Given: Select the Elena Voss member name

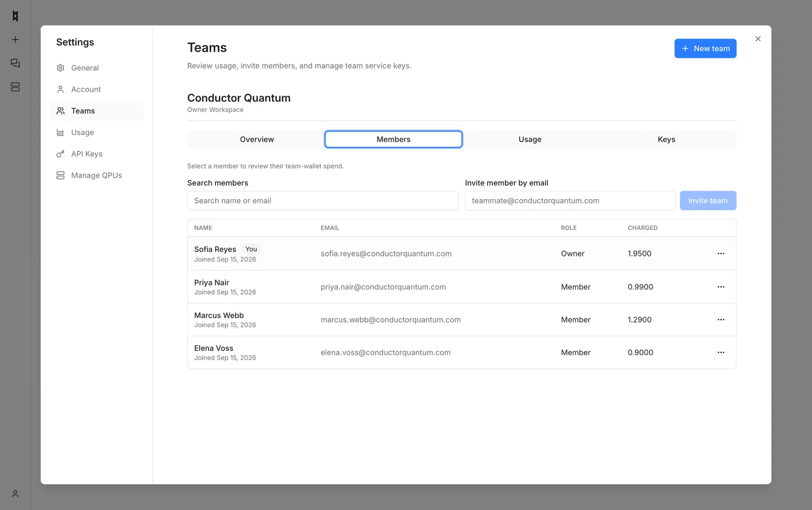Looking at the screenshot, I should (214, 348).
